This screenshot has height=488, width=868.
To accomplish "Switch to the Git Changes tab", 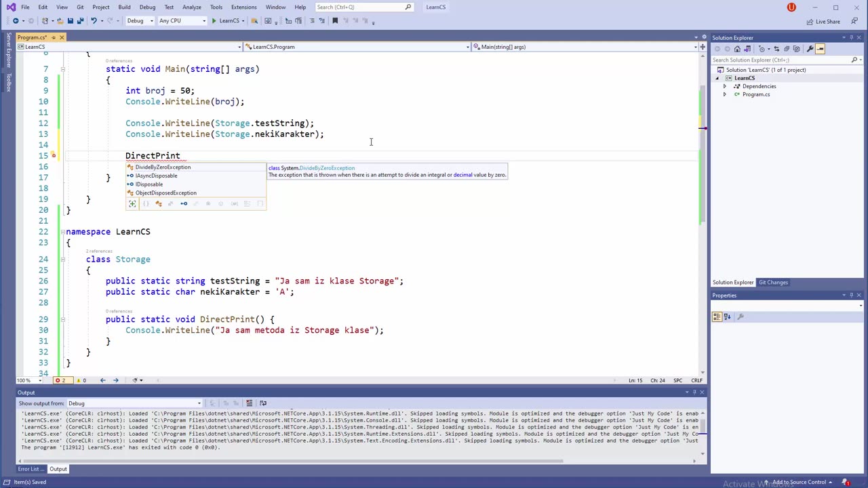I will 773,283.
